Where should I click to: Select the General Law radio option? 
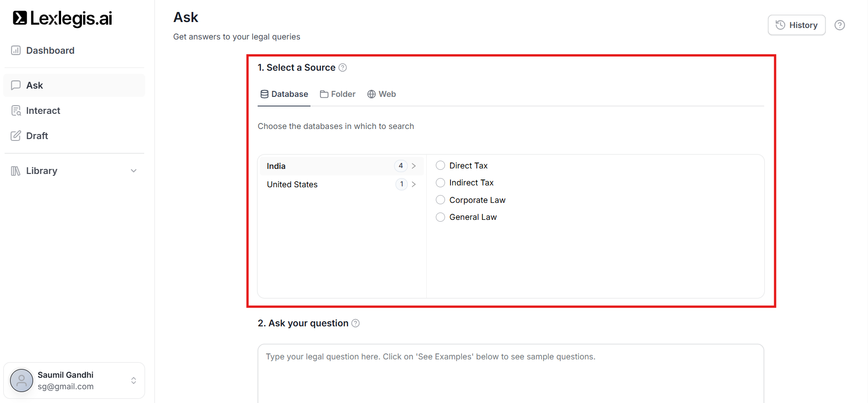point(440,217)
